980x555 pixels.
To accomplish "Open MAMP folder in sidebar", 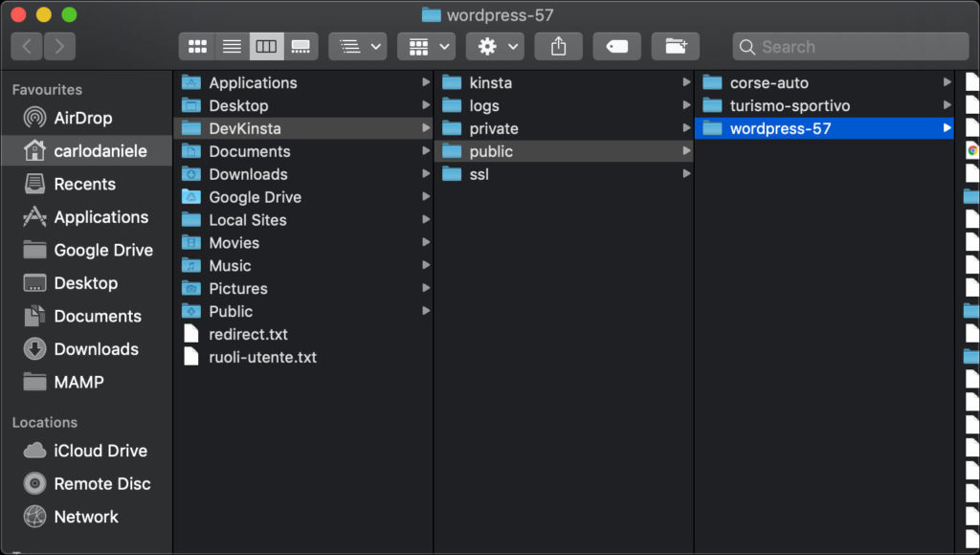I will point(86,382).
